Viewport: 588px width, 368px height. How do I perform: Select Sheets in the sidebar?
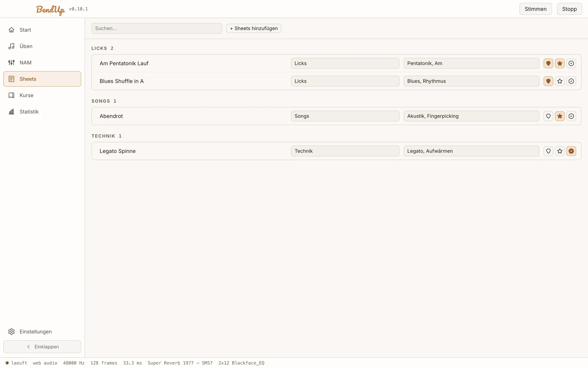(x=42, y=79)
